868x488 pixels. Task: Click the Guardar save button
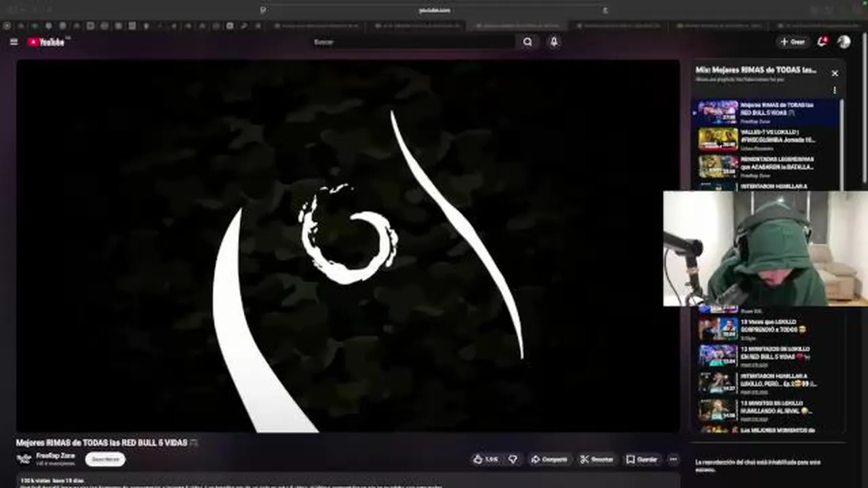coord(642,459)
